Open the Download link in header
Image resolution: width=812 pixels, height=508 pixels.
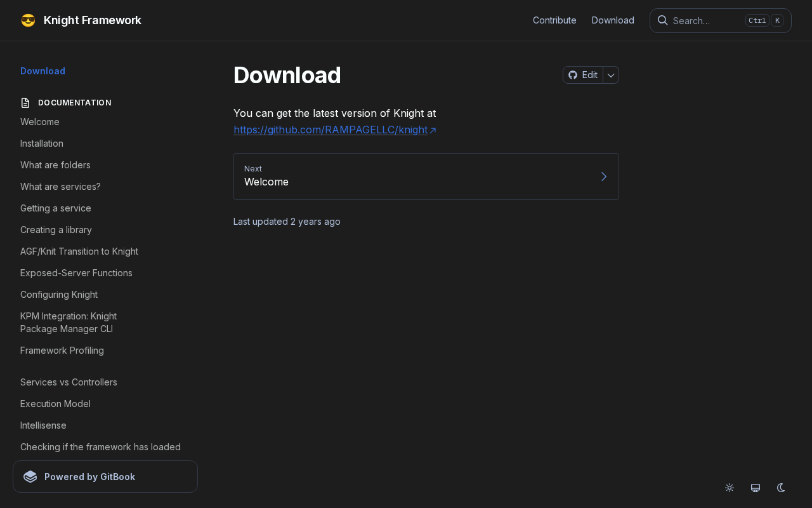click(613, 20)
